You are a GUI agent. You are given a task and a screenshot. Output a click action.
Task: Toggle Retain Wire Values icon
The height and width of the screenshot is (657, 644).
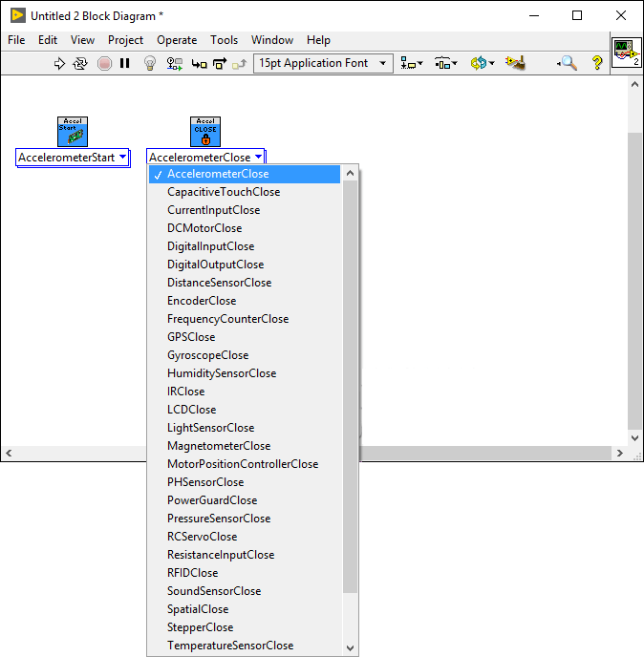pyautogui.click(x=175, y=64)
